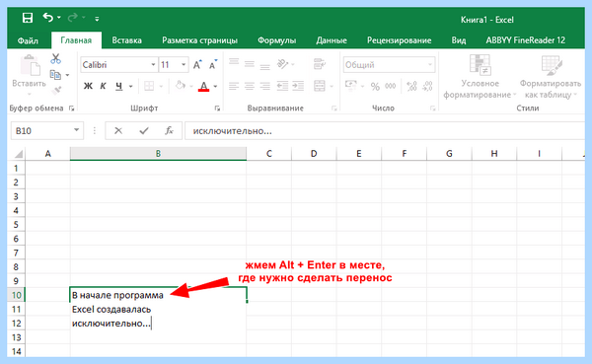Open Customize Quick Access Toolbar menu
The height and width of the screenshot is (364, 592).
pyautogui.click(x=97, y=19)
